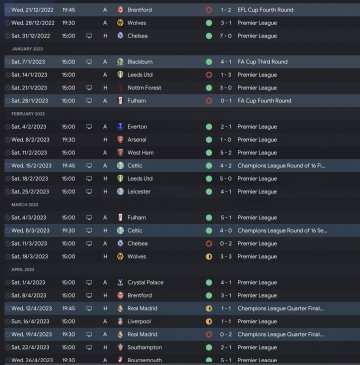Click the red loss indicator for Leeds 1-3
The height and width of the screenshot is (365, 360).
[x=209, y=75]
